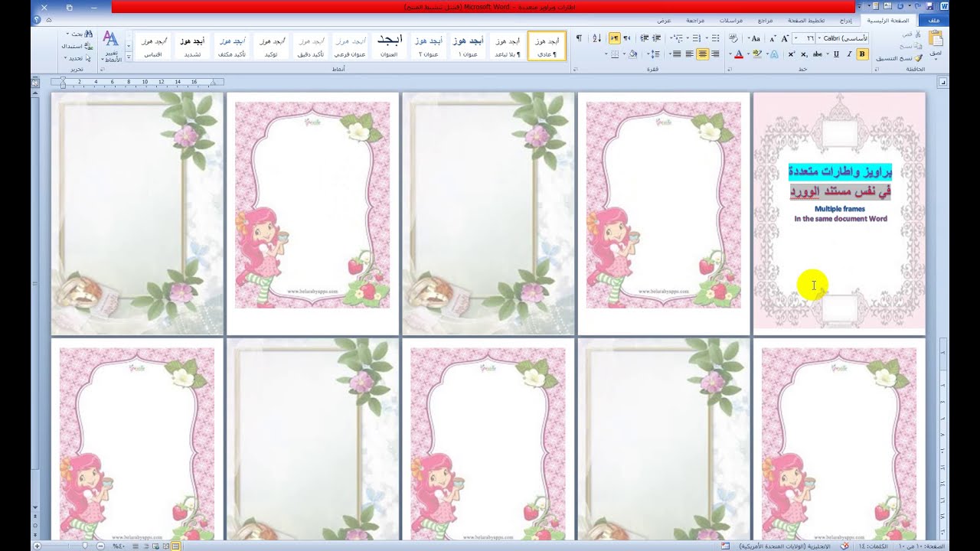Toggle subscript x₂ button

tap(804, 54)
